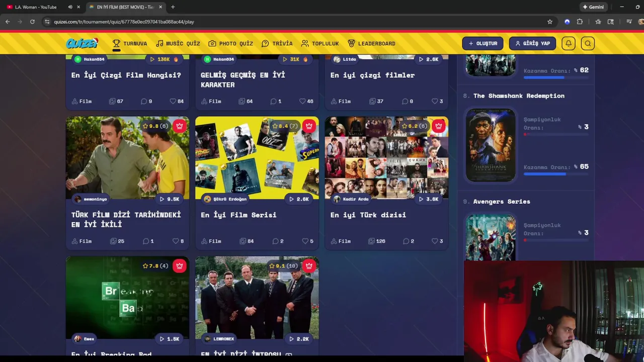Image resolution: width=644 pixels, height=362 pixels.
Task: Click play count 3.6K on Türk dizisi card
Action: pos(428,199)
